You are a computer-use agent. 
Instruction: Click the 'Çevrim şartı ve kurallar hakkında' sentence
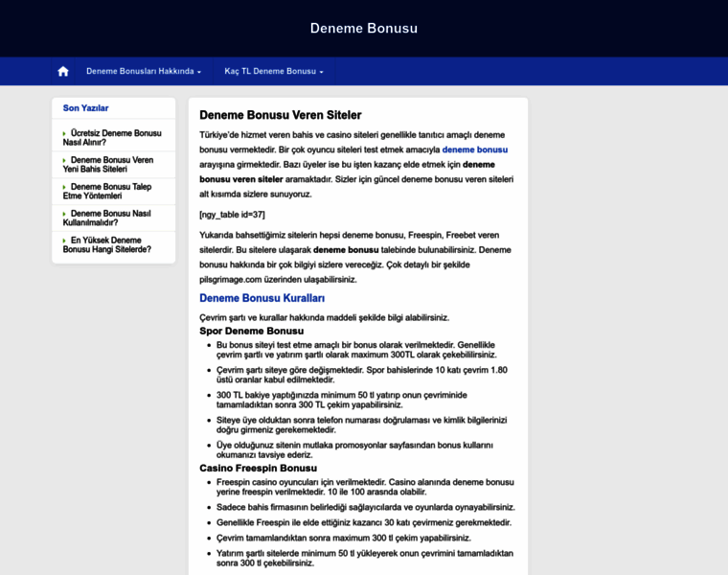coord(324,318)
